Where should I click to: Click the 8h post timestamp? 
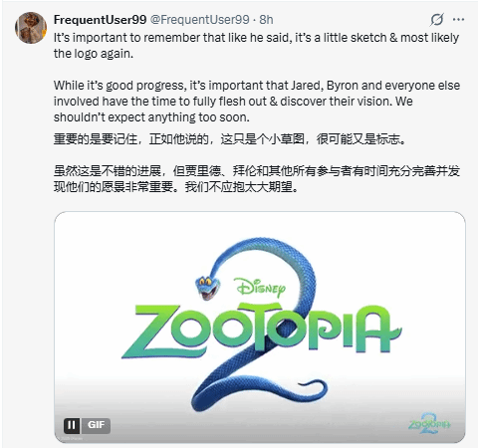266,20
